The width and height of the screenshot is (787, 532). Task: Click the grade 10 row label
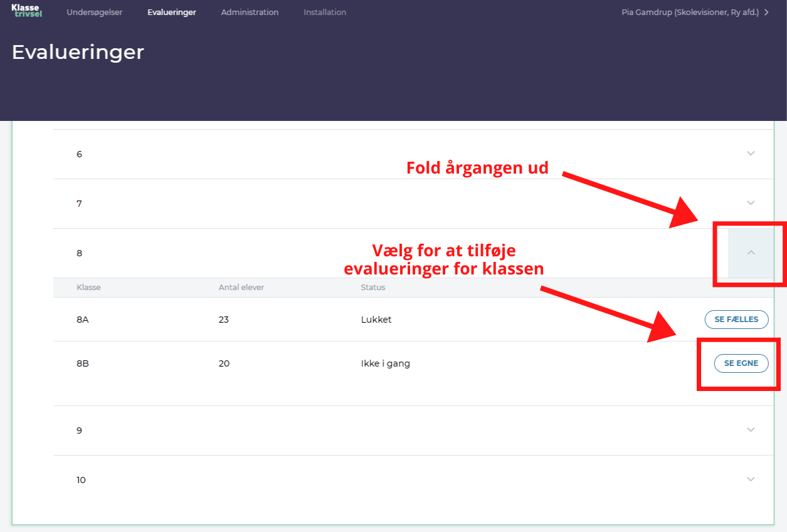click(81, 480)
